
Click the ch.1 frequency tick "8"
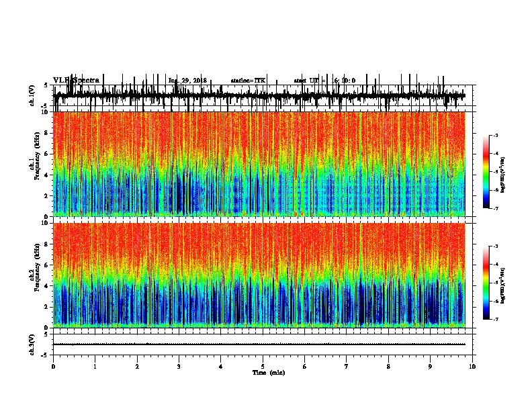[x=46, y=133]
